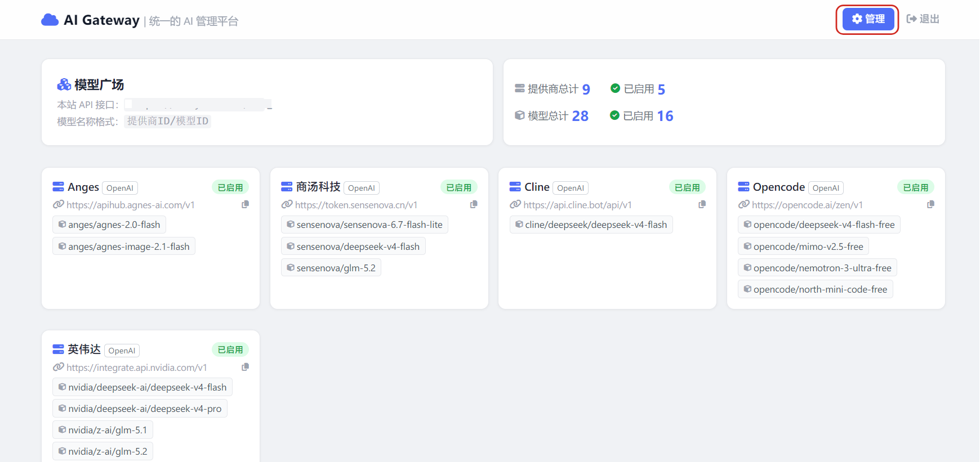Click the https://token.sensenova.cn/v1 URL
The height and width of the screenshot is (462, 980).
pyautogui.click(x=356, y=205)
